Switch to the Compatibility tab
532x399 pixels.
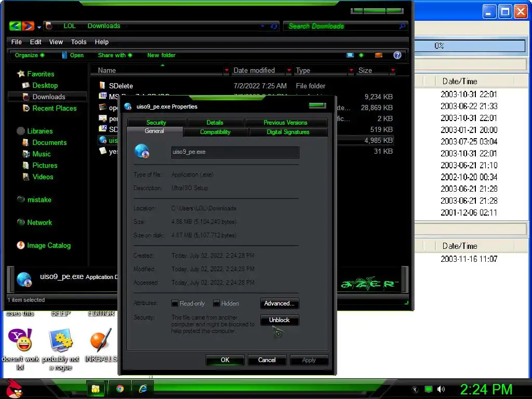(215, 132)
